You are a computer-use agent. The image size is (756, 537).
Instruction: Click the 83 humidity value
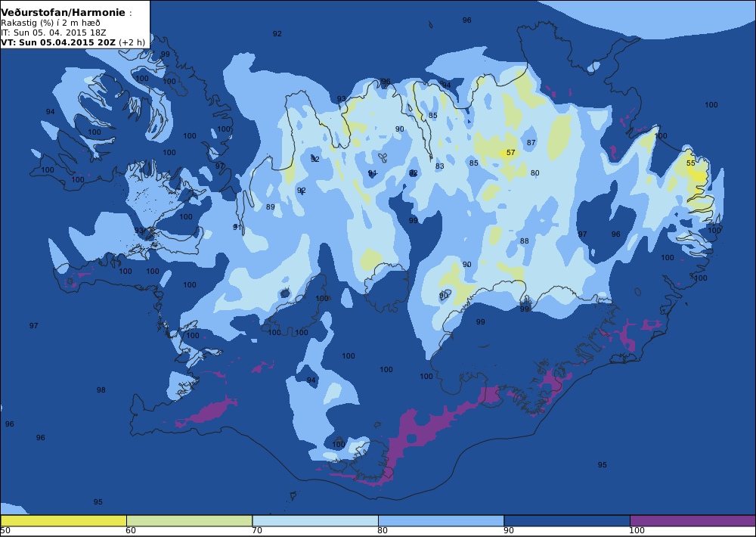pyautogui.click(x=439, y=166)
